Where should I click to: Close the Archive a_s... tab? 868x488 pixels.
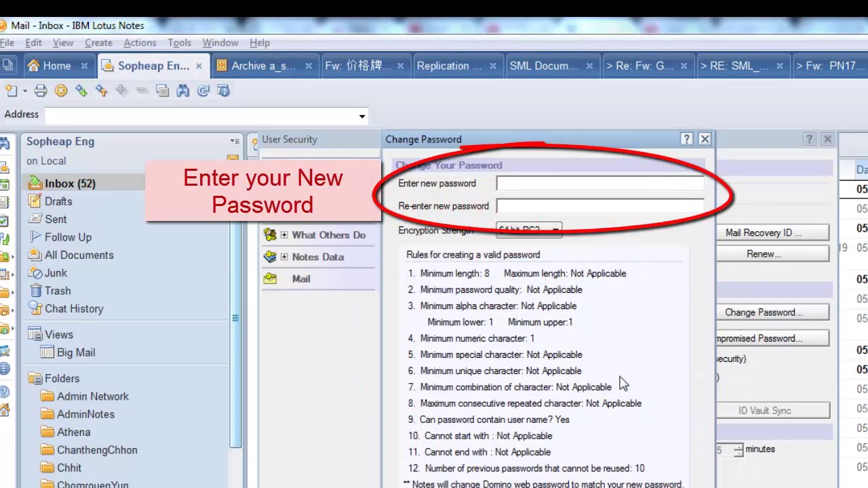click(x=309, y=66)
